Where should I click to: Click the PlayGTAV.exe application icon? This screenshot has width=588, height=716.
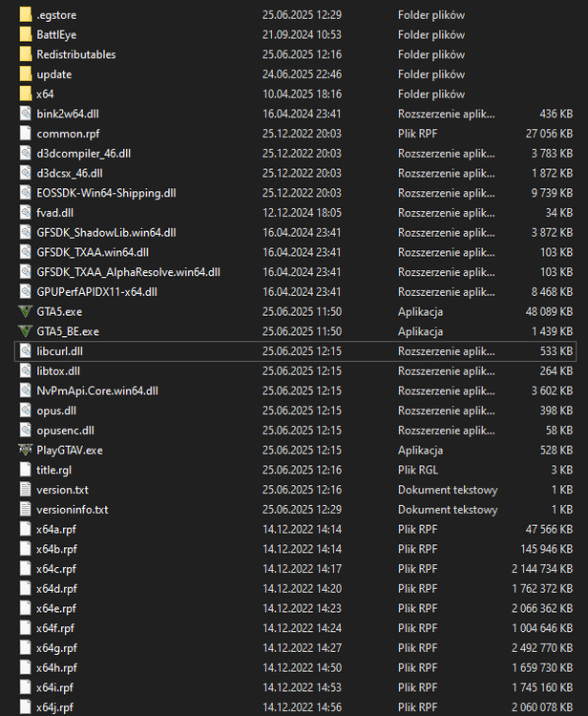point(26,451)
